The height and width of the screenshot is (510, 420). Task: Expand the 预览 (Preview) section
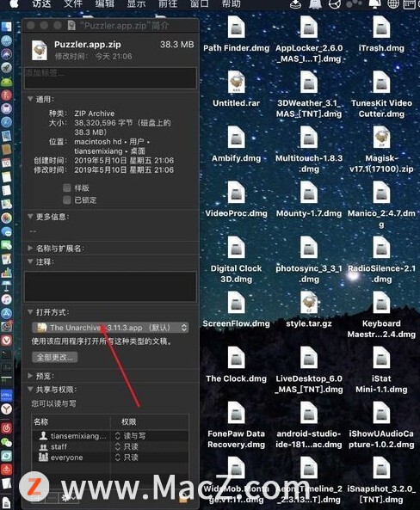click(30, 376)
